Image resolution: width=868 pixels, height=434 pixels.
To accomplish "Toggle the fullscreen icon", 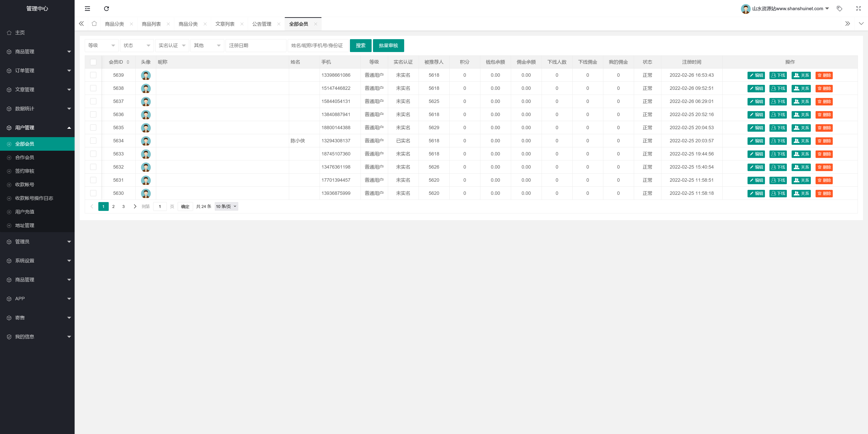I will [x=858, y=8].
